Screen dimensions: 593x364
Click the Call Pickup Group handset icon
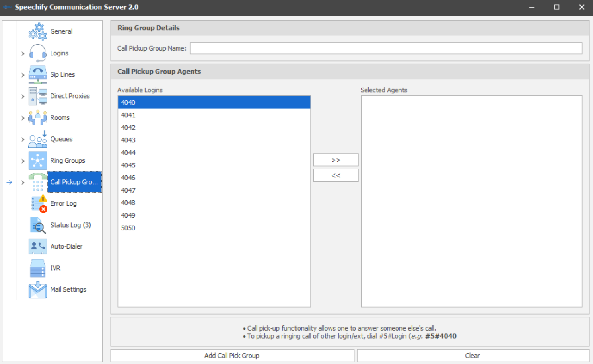pos(38,182)
